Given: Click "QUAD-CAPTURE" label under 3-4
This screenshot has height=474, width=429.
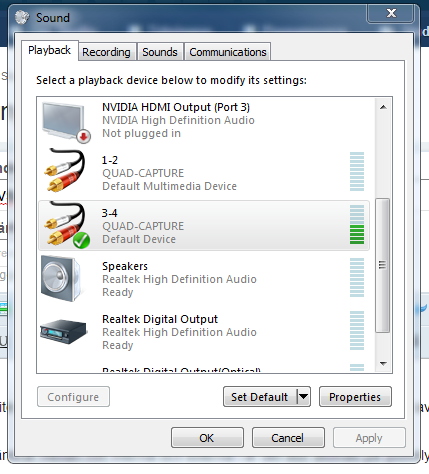Looking at the screenshot, I should point(143,226).
